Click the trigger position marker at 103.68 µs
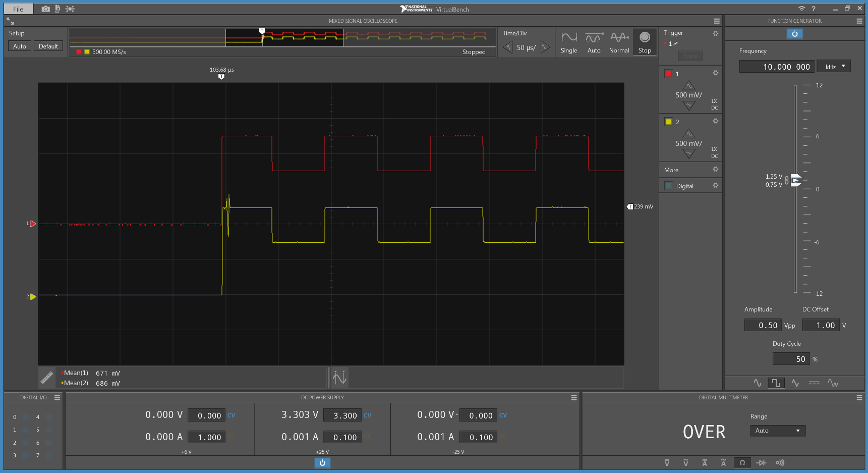 click(221, 77)
